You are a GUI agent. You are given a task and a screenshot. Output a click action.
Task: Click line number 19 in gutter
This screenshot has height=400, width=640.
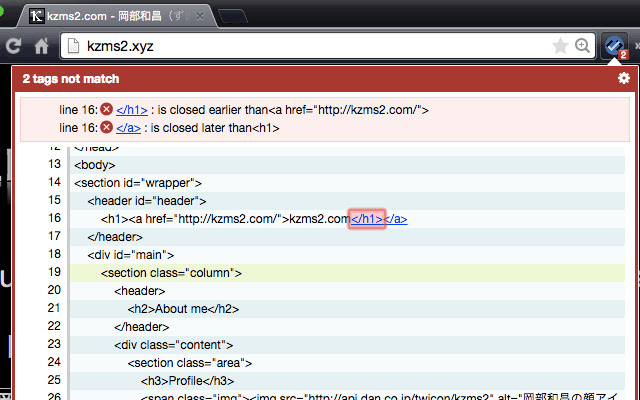54,272
